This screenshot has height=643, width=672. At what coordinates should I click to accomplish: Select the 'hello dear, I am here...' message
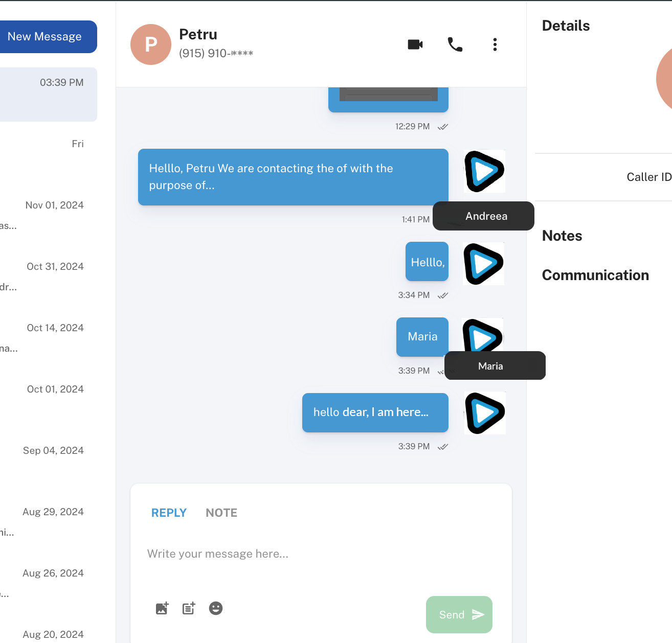point(375,412)
